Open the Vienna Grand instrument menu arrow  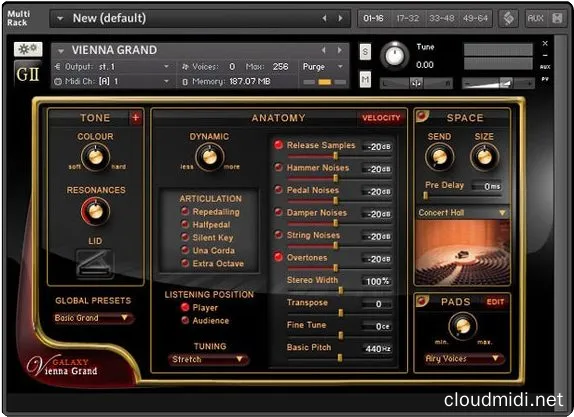61,51
